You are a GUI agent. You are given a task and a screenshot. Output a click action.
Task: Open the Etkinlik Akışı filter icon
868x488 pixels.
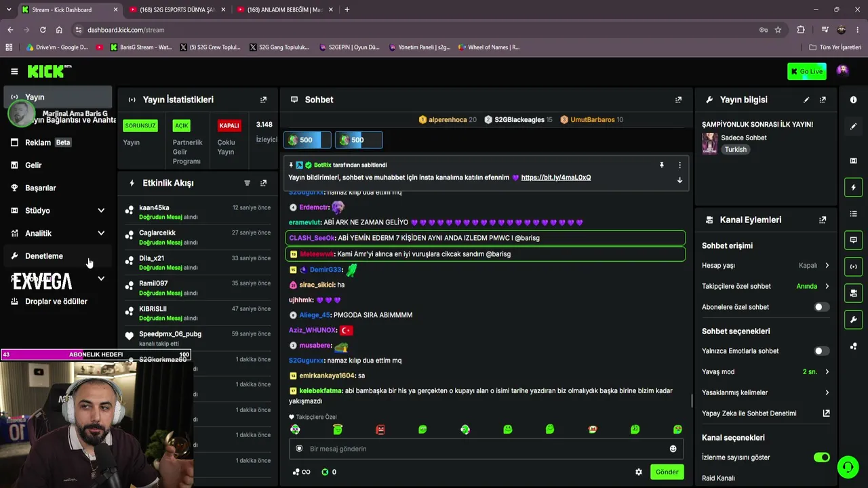click(247, 183)
